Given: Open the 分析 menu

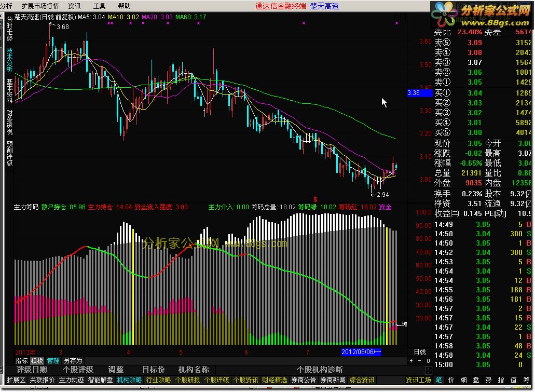Looking at the screenshot, I should click(x=6, y=6).
